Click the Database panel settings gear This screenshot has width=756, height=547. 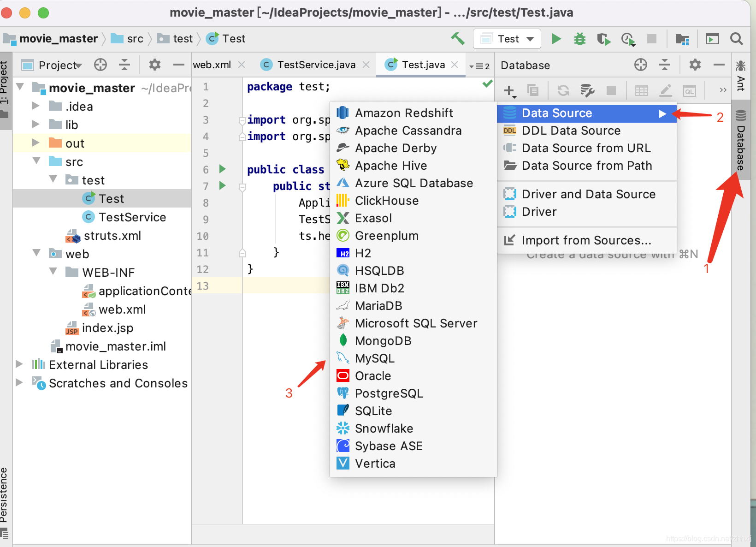tap(695, 65)
